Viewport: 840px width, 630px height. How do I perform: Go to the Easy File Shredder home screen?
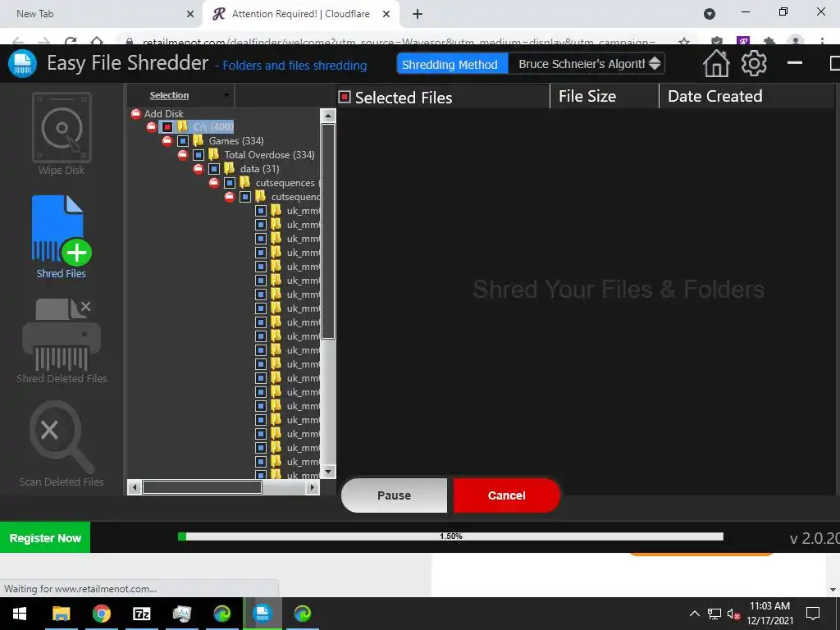pyautogui.click(x=716, y=64)
